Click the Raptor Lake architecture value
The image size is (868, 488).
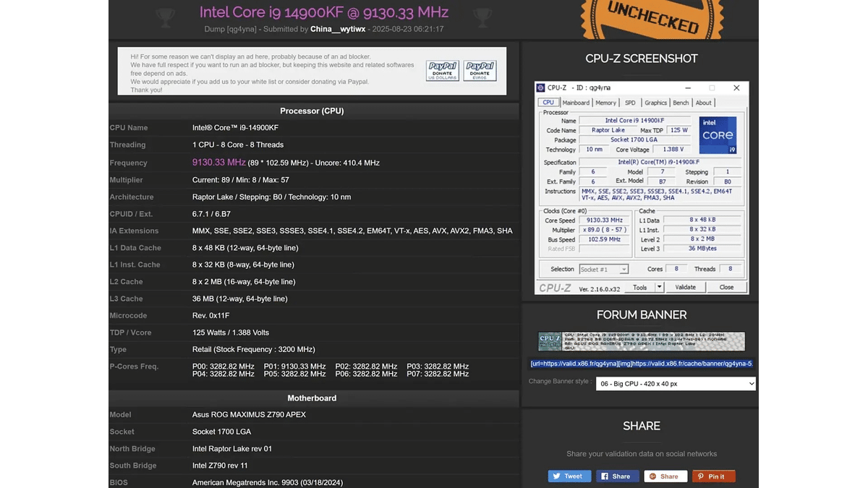pos(271,197)
